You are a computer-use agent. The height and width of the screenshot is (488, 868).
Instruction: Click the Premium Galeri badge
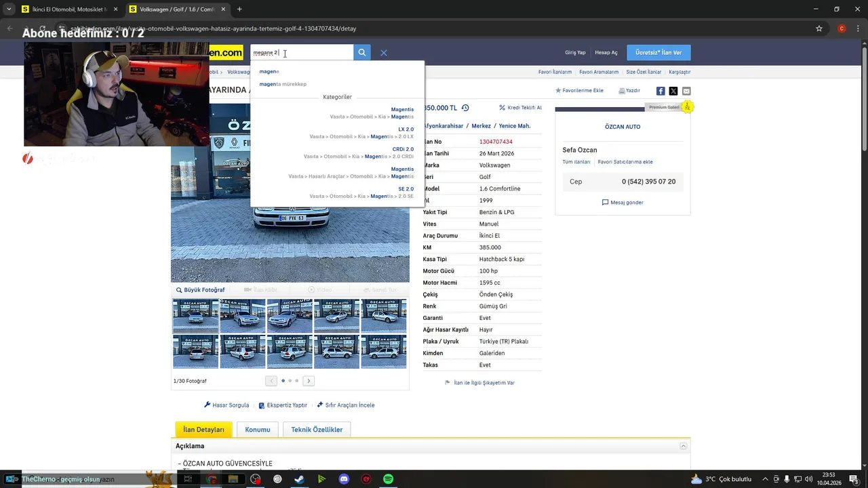[x=664, y=107]
